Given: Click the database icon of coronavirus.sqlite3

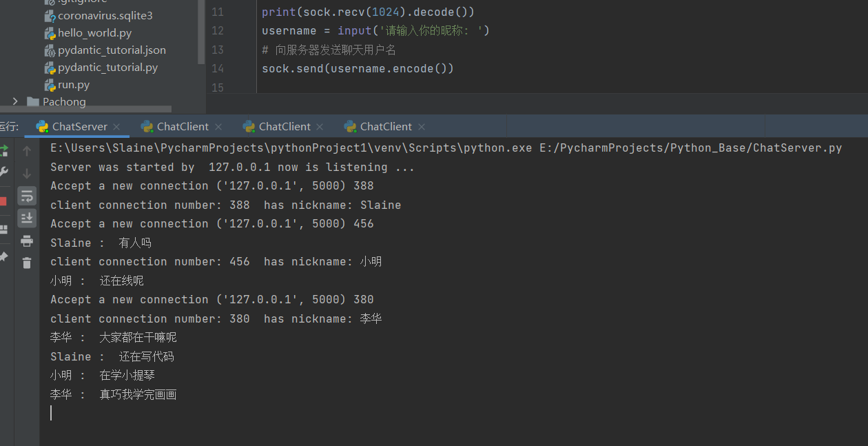Looking at the screenshot, I should 50,16.
